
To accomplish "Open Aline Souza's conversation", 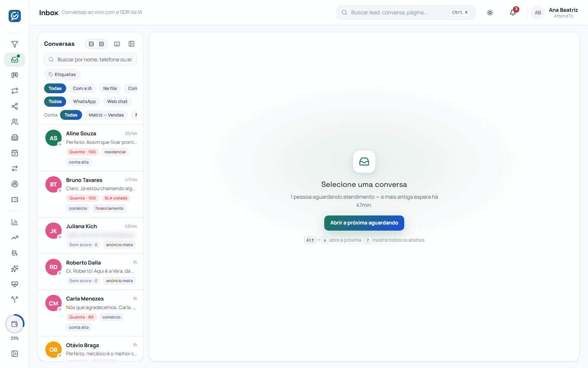I will point(91,148).
